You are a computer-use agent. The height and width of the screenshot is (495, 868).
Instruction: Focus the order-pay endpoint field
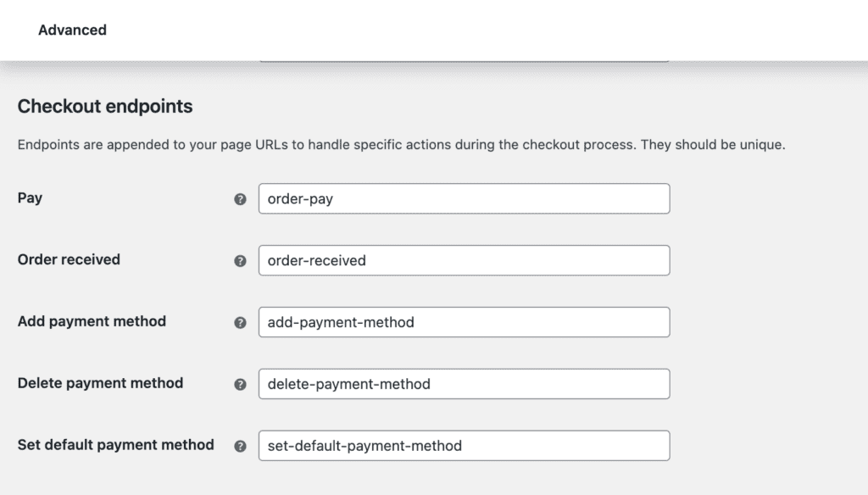(464, 199)
